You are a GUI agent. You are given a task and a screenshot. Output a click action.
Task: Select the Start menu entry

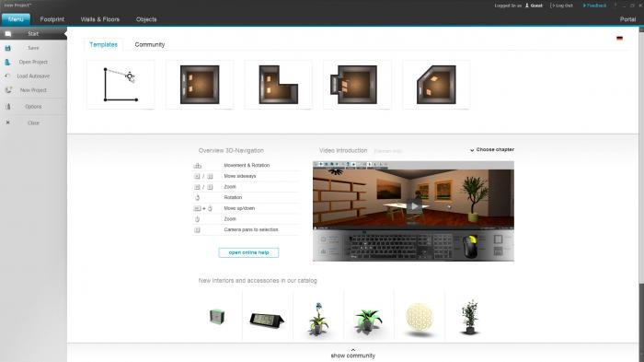coord(33,34)
